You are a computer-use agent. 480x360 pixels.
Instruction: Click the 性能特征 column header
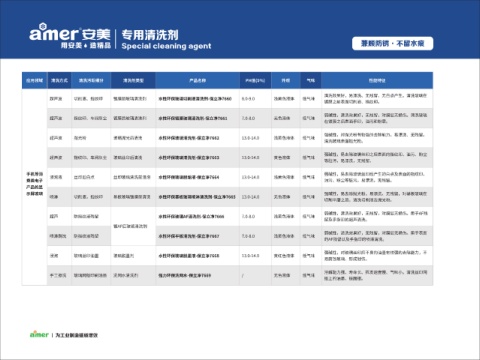click(377, 80)
